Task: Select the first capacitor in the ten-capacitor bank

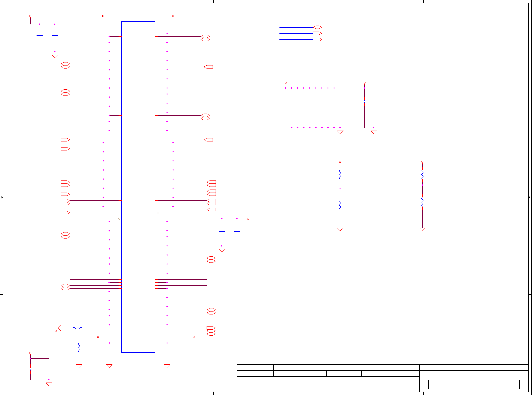Action: [286, 101]
